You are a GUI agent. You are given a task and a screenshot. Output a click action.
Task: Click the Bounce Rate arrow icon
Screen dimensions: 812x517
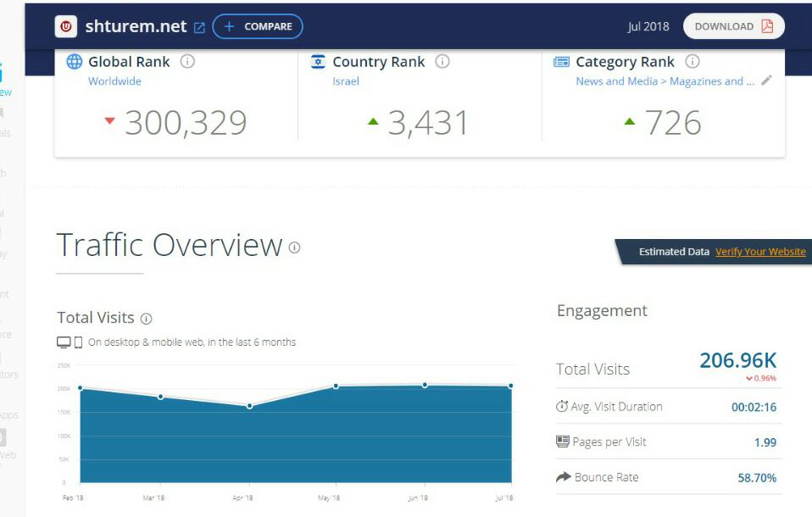click(563, 477)
